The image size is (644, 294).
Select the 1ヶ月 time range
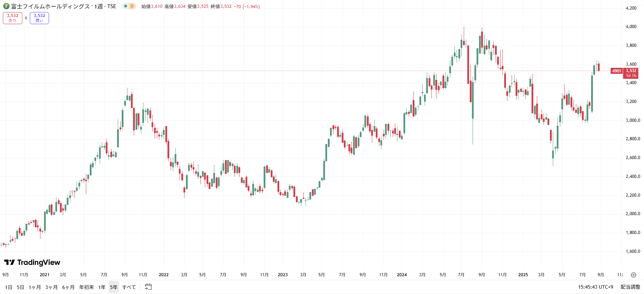35,287
